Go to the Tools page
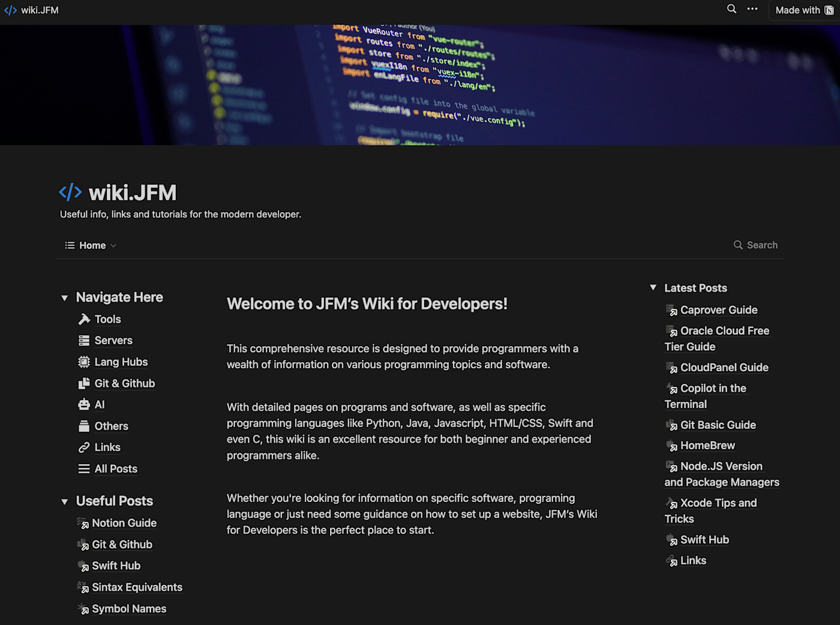 click(x=107, y=319)
